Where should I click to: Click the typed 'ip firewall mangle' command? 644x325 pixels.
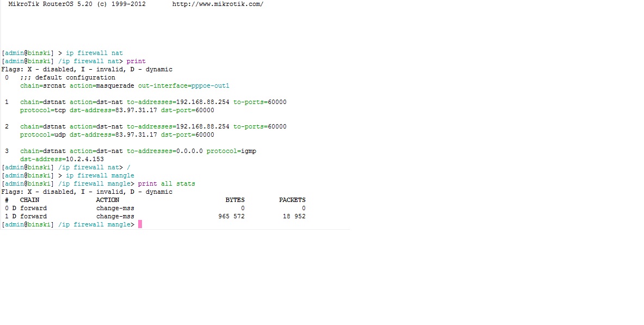(100, 175)
